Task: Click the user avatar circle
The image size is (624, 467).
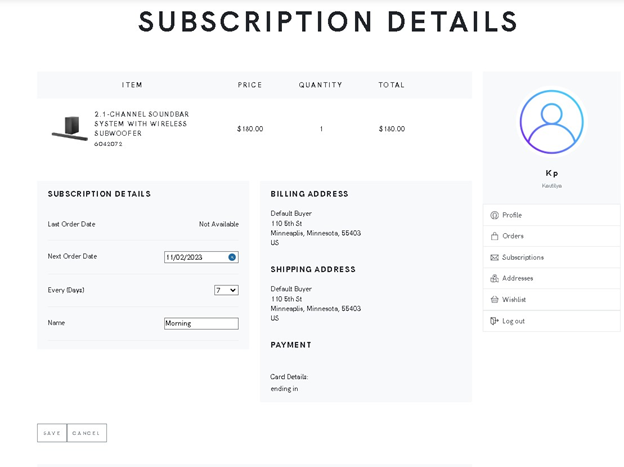Action: pyautogui.click(x=552, y=122)
